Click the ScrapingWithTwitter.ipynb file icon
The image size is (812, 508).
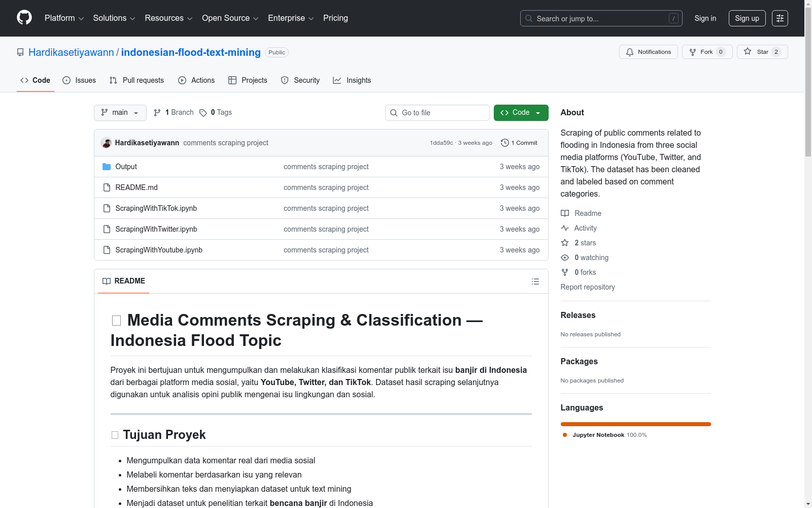(107, 229)
